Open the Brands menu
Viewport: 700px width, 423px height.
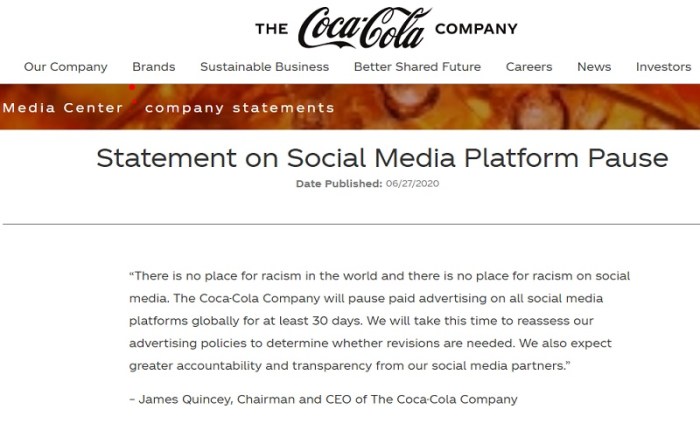point(153,67)
